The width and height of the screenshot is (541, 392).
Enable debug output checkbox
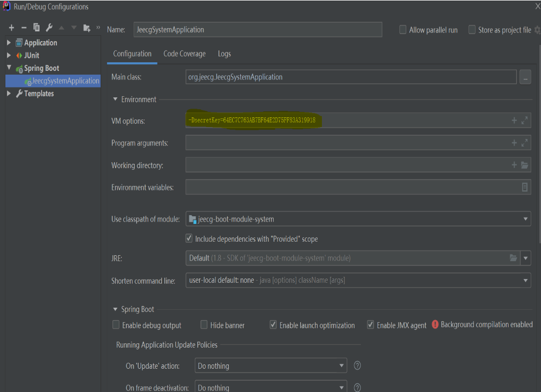pos(116,325)
